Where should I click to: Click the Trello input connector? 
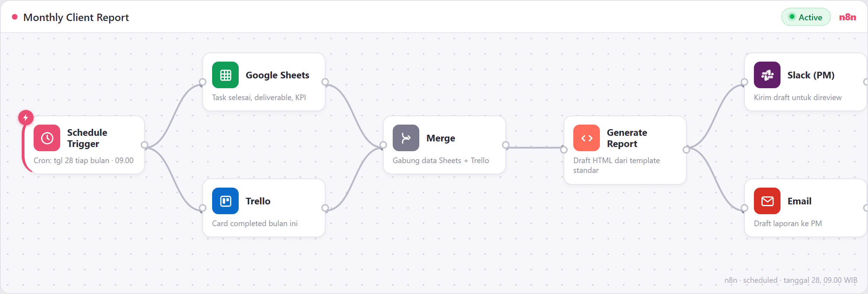click(203, 208)
